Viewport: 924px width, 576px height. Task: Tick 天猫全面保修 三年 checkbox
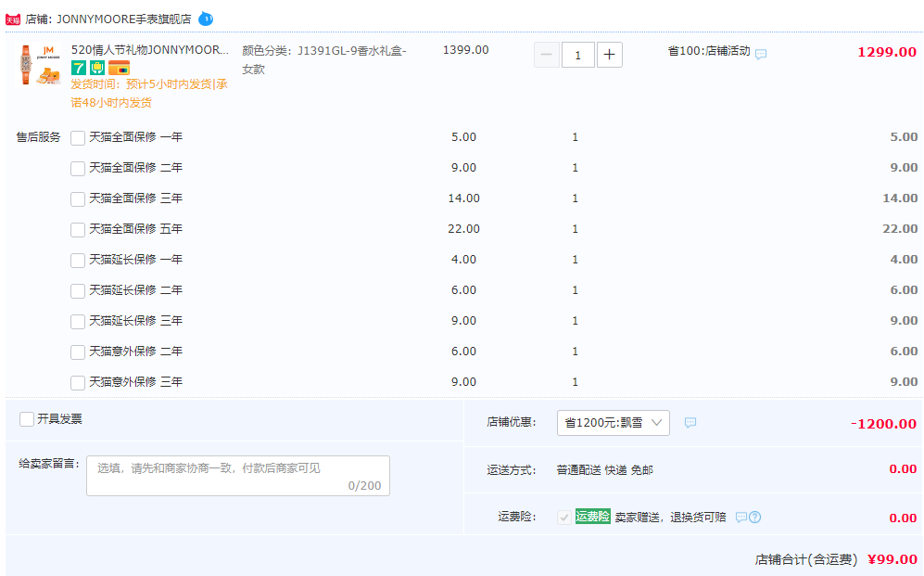[x=78, y=199]
